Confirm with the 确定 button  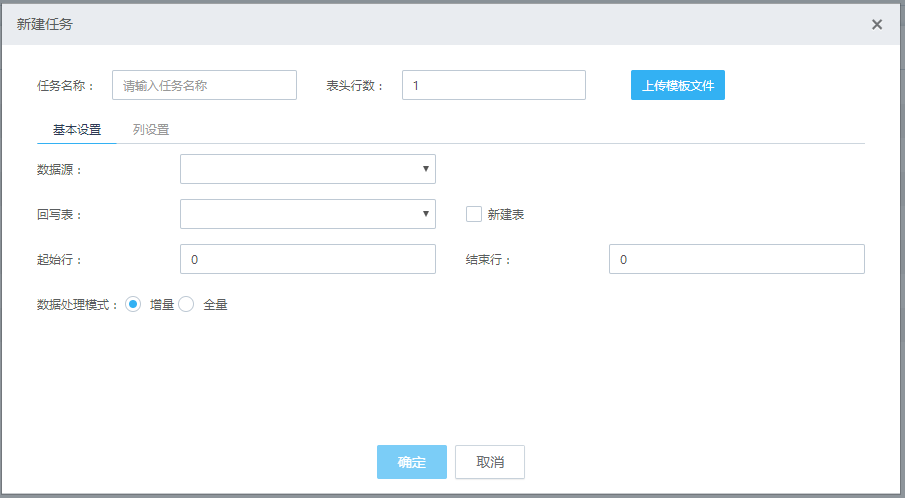[x=412, y=462]
